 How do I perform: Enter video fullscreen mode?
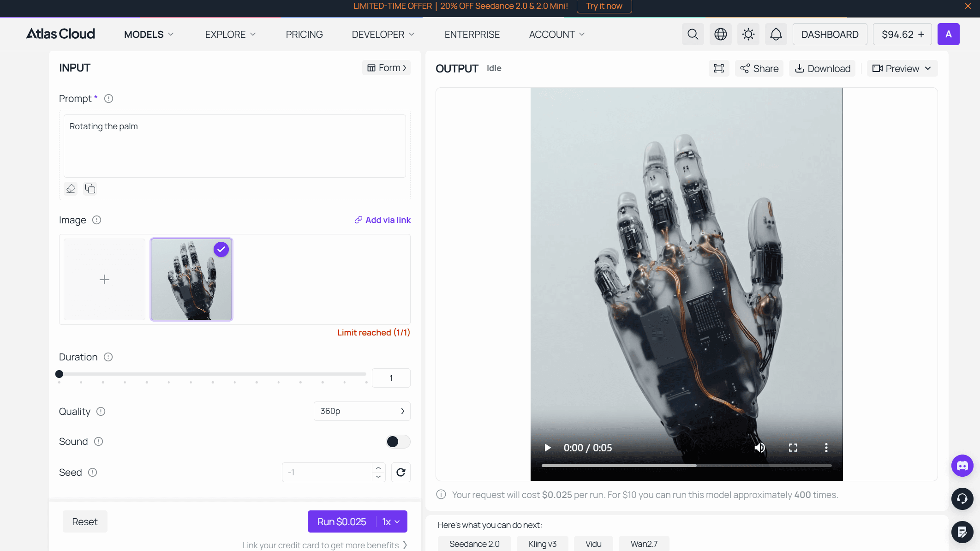click(793, 448)
